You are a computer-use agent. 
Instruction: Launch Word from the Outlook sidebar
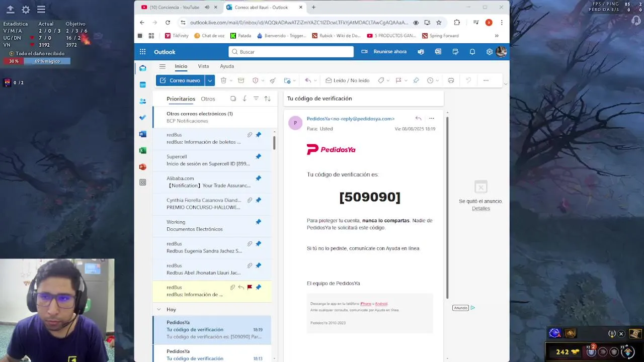coord(143,134)
